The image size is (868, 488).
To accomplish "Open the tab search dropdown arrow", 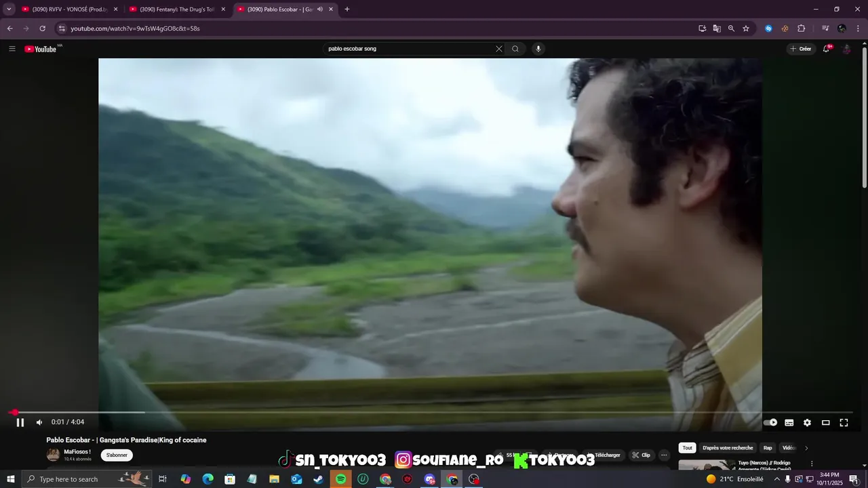I will click(9, 9).
